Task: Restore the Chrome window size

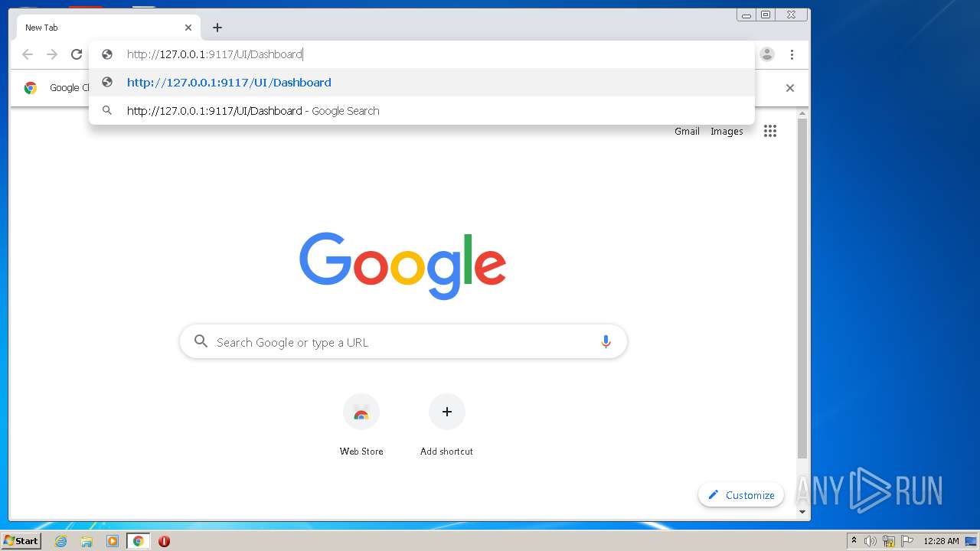Action: coord(766,15)
